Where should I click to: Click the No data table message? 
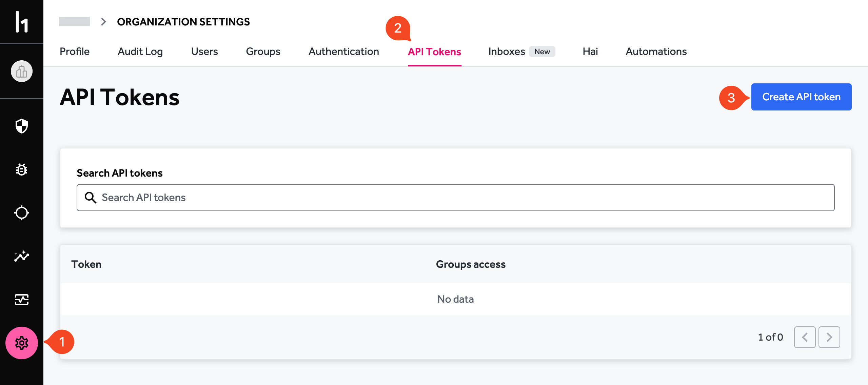tap(455, 299)
